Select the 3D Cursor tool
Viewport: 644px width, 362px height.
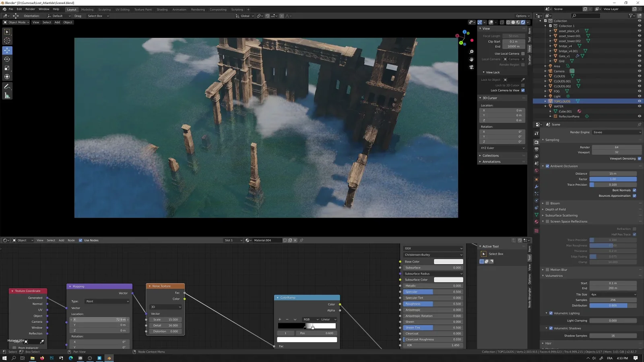(7, 40)
